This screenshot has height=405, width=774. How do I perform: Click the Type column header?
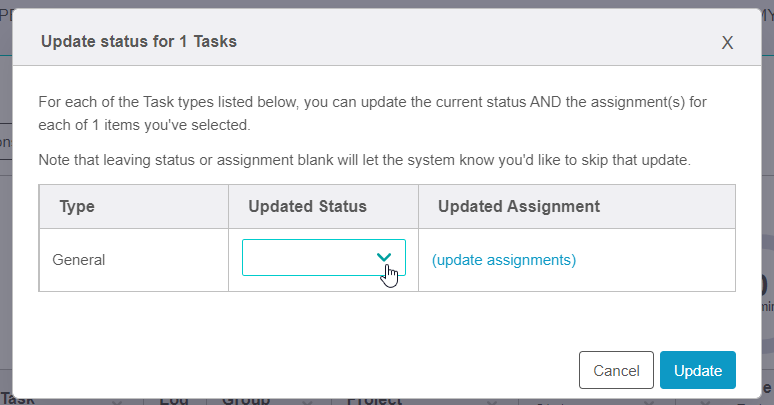77,206
